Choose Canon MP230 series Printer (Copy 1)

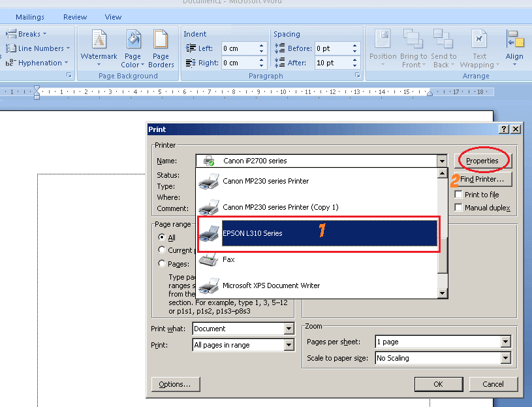[318, 207]
